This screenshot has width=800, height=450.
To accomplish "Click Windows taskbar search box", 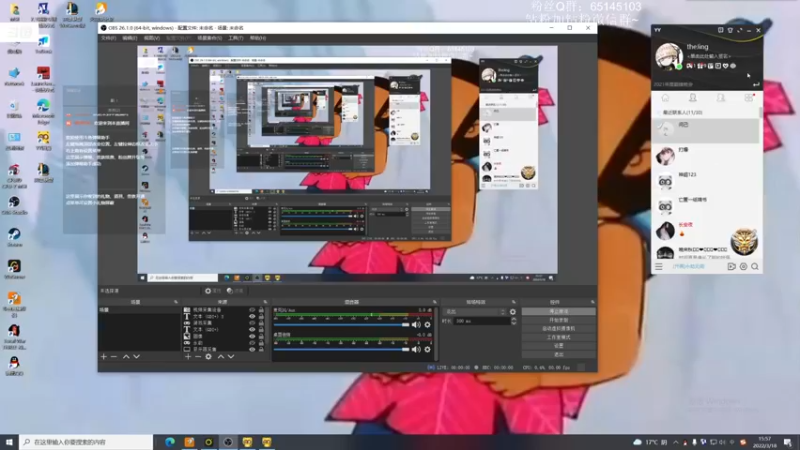I will 86,442.
